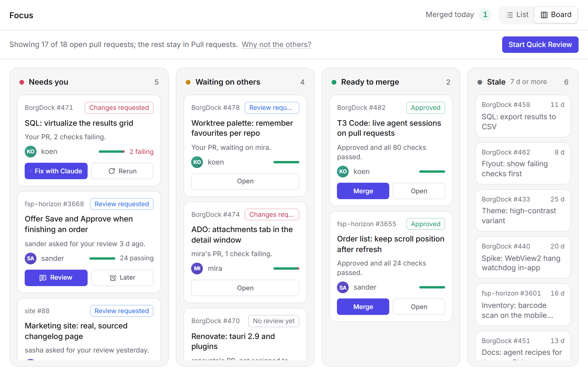
Task: Click the Ready to merge column header
Action: point(391,82)
